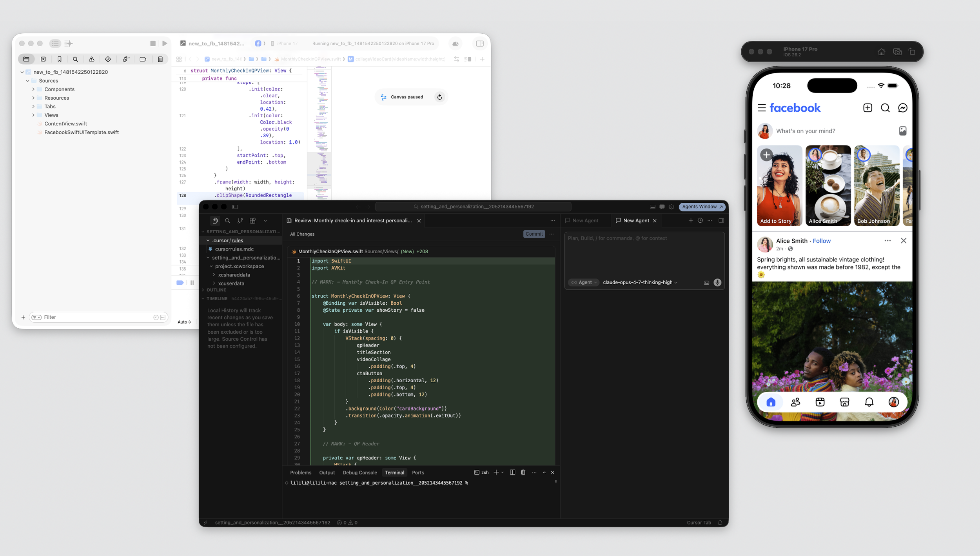Expand the Resources folder in Xcode
The width and height of the screenshot is (980, 556).
point(33,98)
